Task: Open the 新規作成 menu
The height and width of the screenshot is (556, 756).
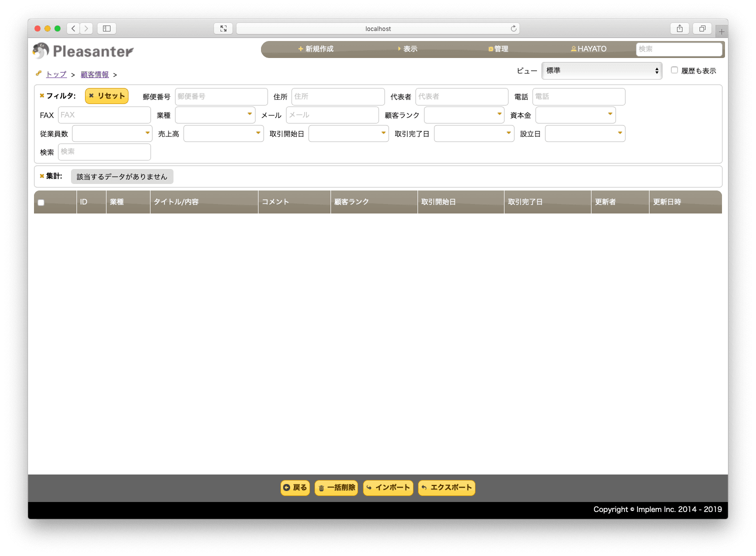Action: point(316,49)
